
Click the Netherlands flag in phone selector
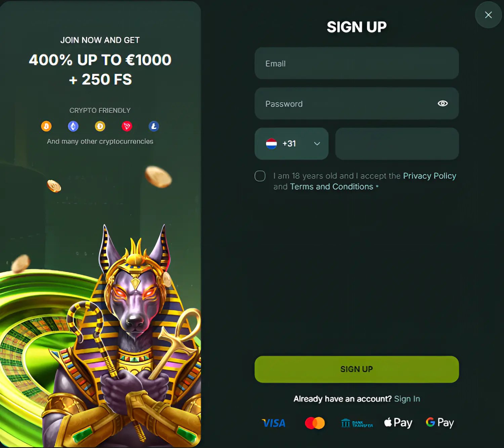[x=271, y=144]
